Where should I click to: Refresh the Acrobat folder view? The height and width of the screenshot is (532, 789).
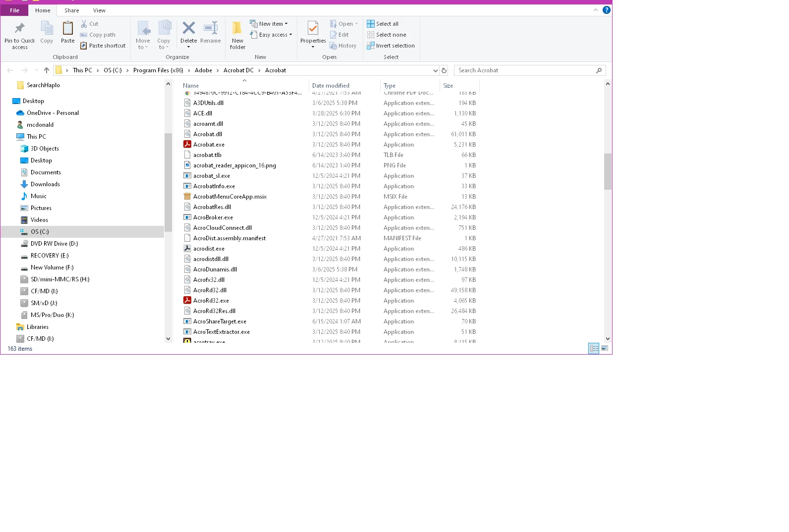pos(444,70)
